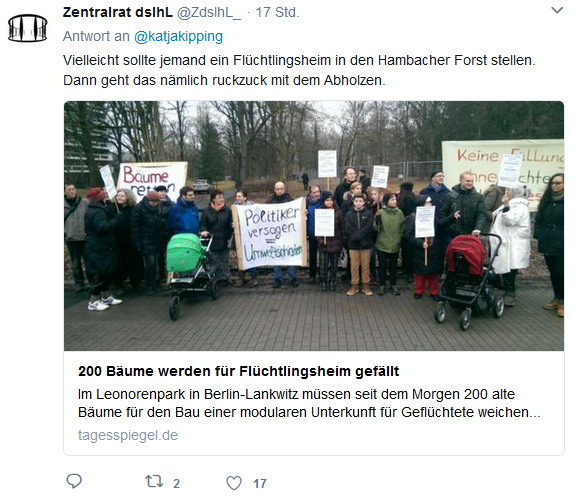
Task: Click the article description about Leonorenpark
Action: (x=309, y=403)
